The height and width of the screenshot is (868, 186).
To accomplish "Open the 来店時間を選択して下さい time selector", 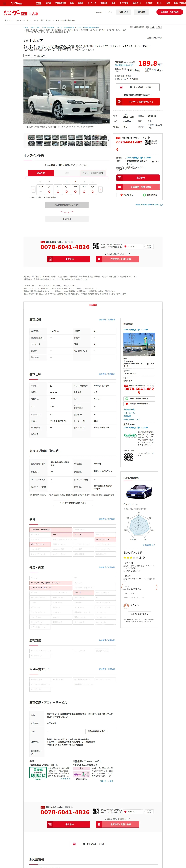I will pyautogui.click(x=67, y=205).
